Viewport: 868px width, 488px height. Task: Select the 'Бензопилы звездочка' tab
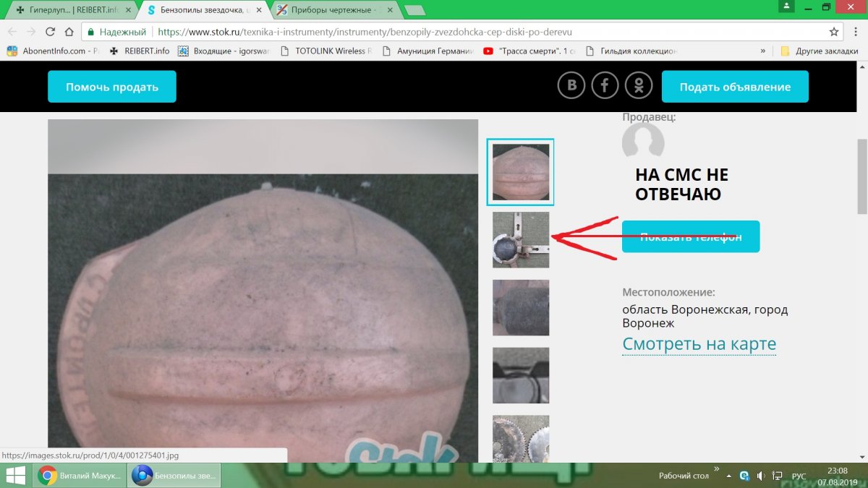203,10
